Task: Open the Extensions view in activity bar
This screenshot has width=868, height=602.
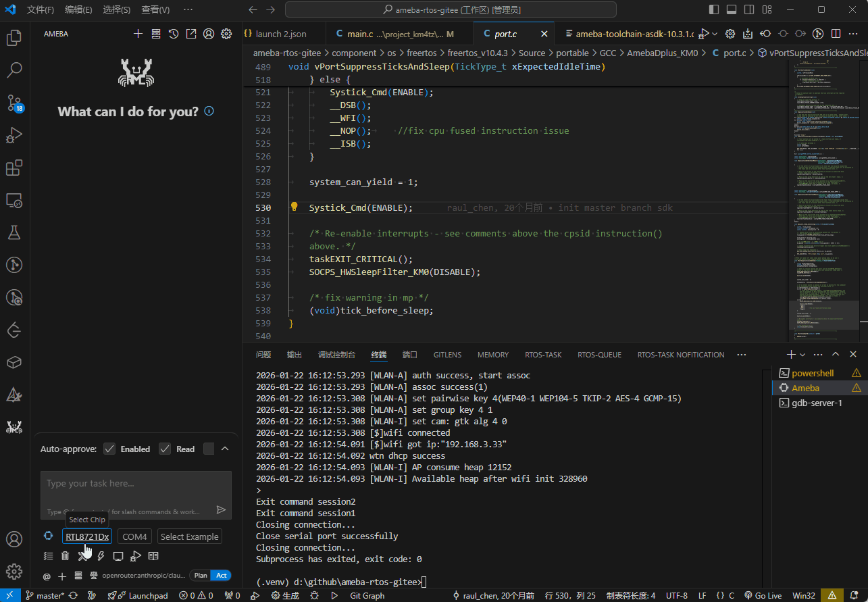Action: click(x=14, y=168)
